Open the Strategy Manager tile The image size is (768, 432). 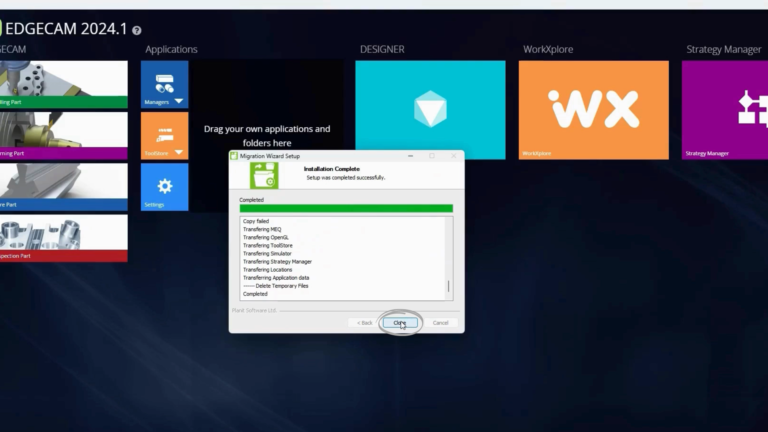click(x=724, y=109)
